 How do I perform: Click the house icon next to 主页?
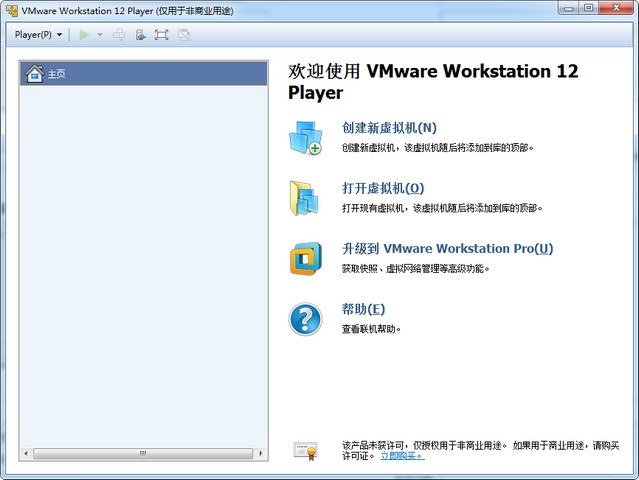click(34, 74)
